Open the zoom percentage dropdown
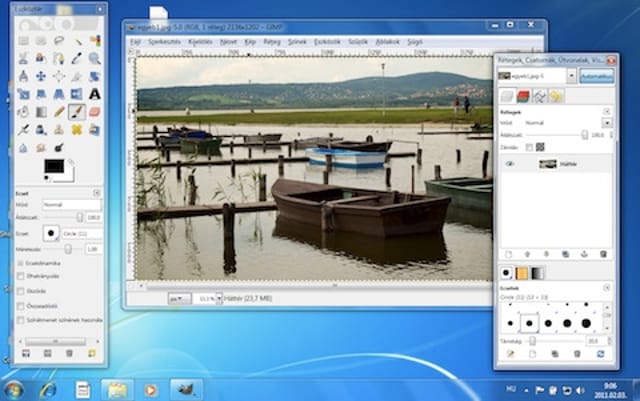 (x=219, y=299)
